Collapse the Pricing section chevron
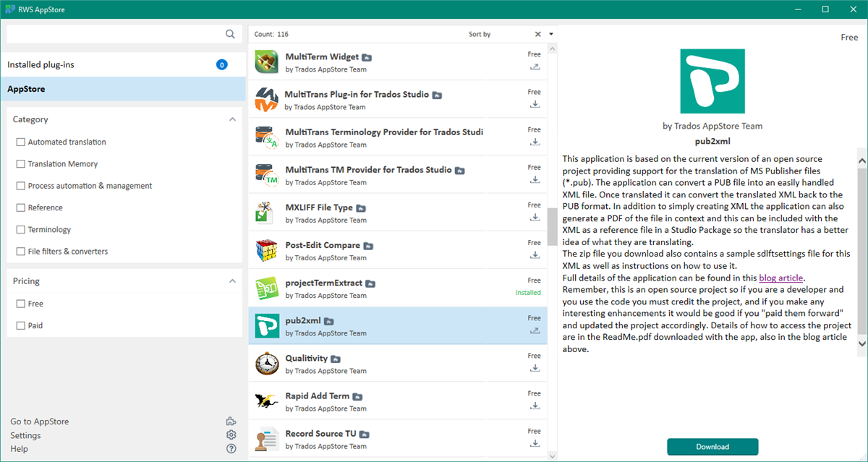The width and height of the screenshot is (868, 462). coord(232,281)
